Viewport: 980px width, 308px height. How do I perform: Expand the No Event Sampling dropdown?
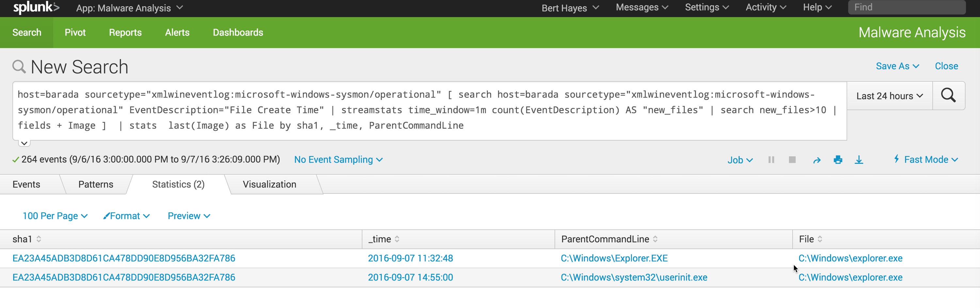338,160
